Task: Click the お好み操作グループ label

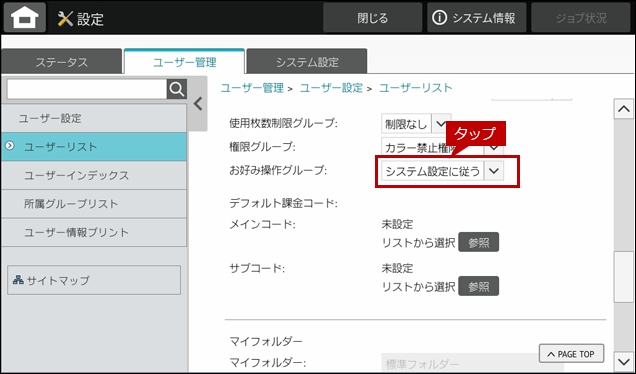Action: tap(278, 171)
